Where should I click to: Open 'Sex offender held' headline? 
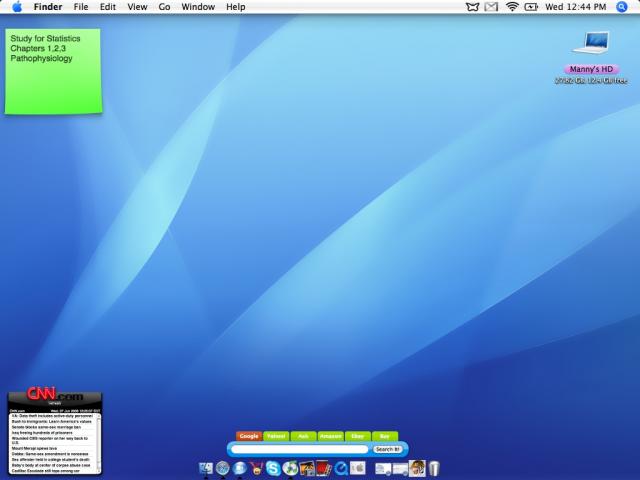pyautogui.click(x=51, y=460)
